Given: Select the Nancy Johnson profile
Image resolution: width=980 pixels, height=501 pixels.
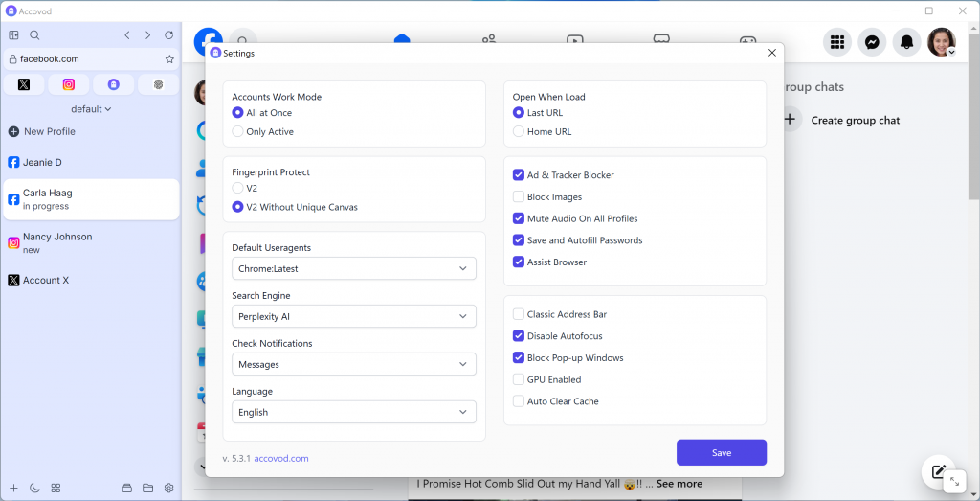Looking at the screenshot, I should [57, 243].
